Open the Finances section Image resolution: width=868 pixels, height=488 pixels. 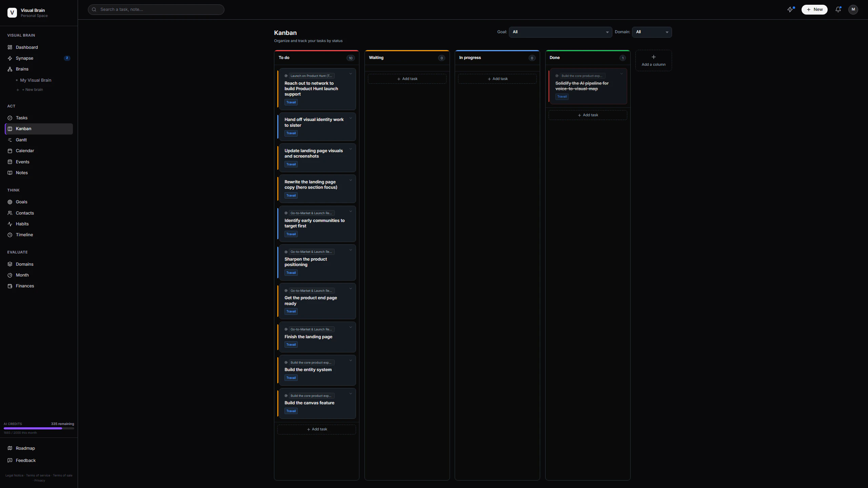point(25,286)
